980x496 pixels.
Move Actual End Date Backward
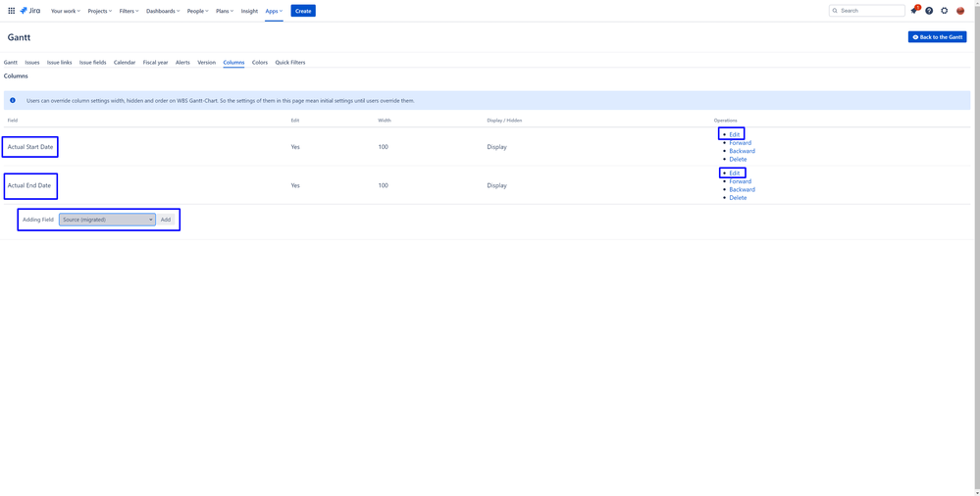point(742,189)
